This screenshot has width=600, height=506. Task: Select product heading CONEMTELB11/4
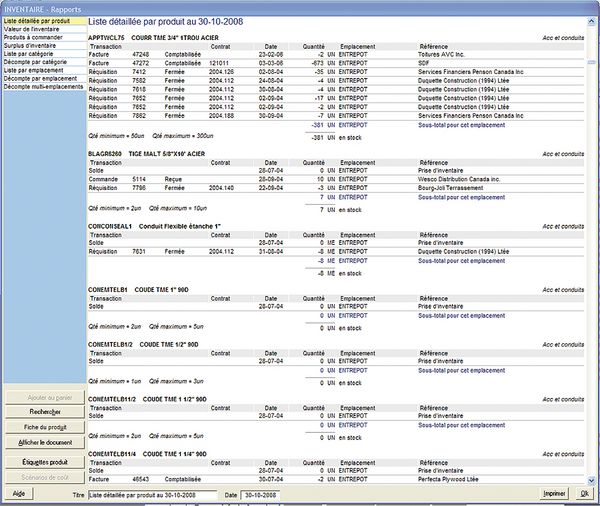(x=147, y=454)
